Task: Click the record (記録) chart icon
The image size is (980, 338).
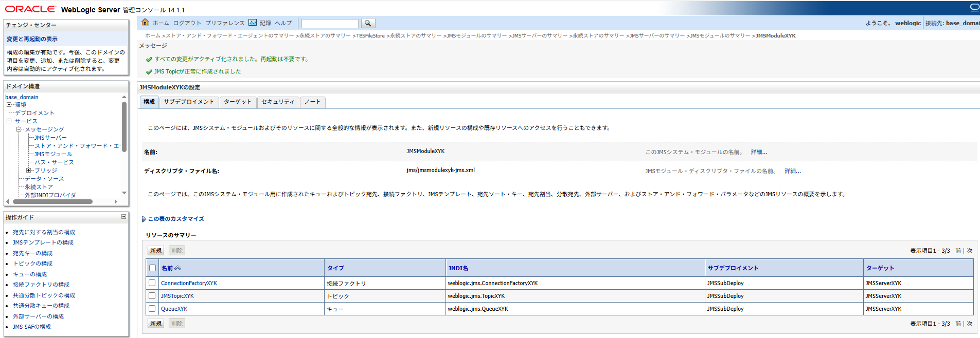Action: (x=253, y=23)
